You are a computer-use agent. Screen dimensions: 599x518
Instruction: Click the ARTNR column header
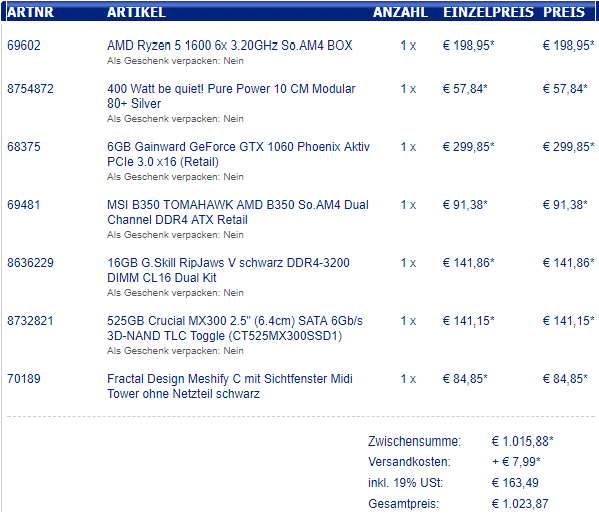(x=30, y=12)
